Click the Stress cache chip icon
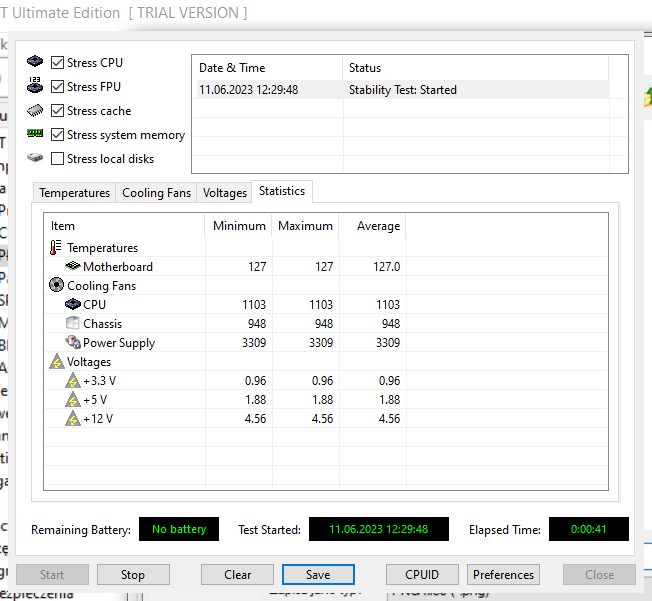 coord(35,110)
